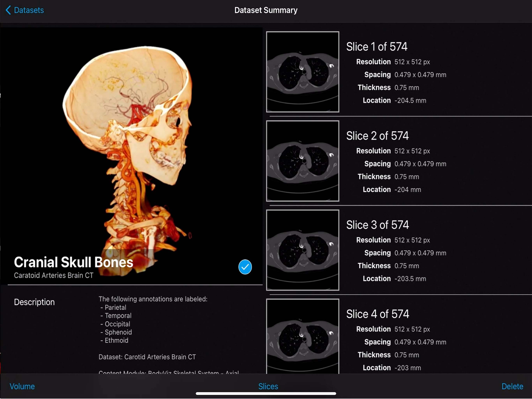Click Slice 1 thickness value "0.75 mm"

407,88
